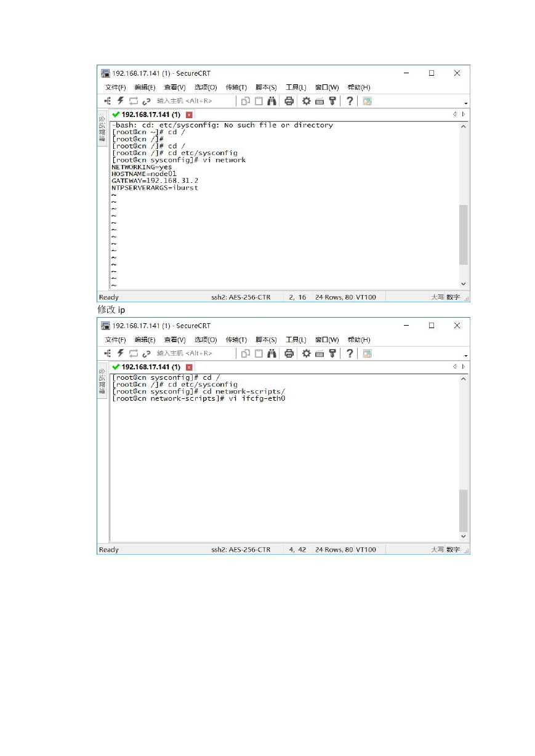Click Help question mark in ifcfg-eth0 window
The width and height of the screenshot is (535, 756).
(x=350, y=353)
